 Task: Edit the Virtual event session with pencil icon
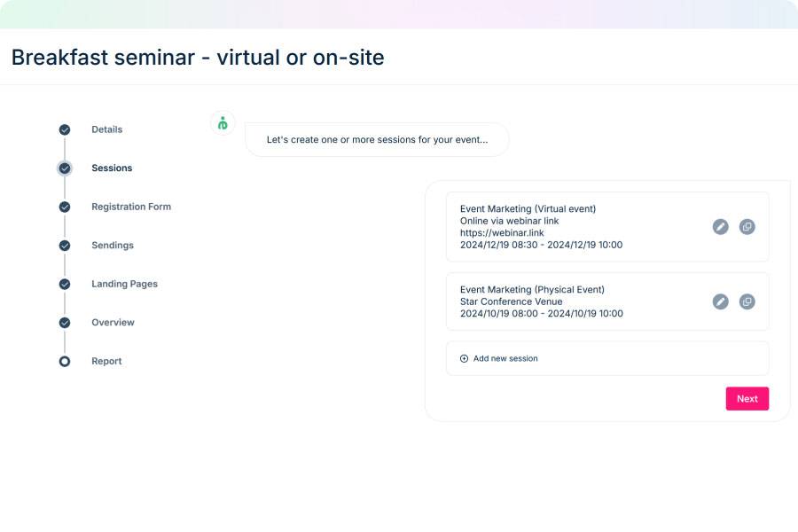coord(720,227)
